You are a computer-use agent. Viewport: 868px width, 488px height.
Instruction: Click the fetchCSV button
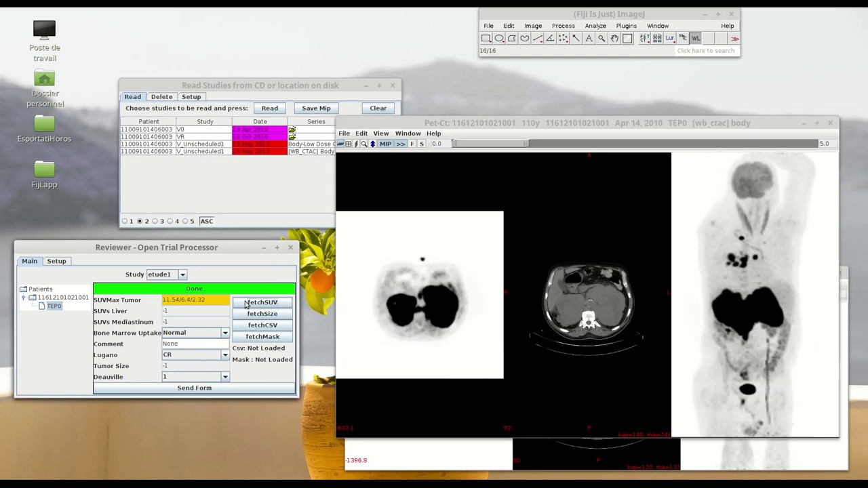click(x=262, y=325)
